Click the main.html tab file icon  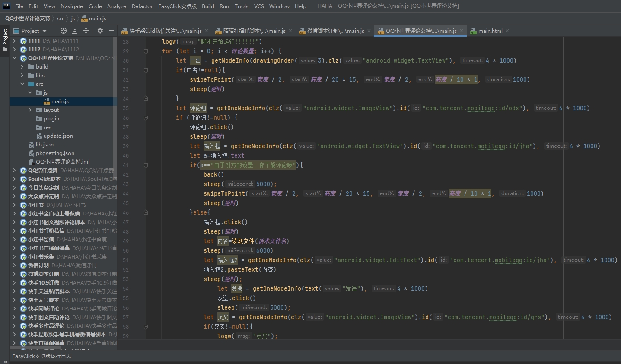click(x=473, y=31)
